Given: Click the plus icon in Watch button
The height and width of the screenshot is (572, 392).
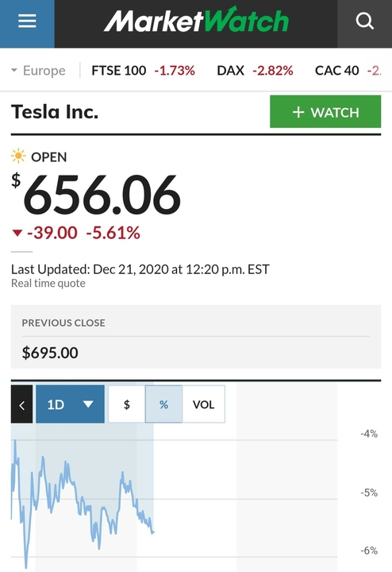Looking at the screenshot, I should point(298,112).
